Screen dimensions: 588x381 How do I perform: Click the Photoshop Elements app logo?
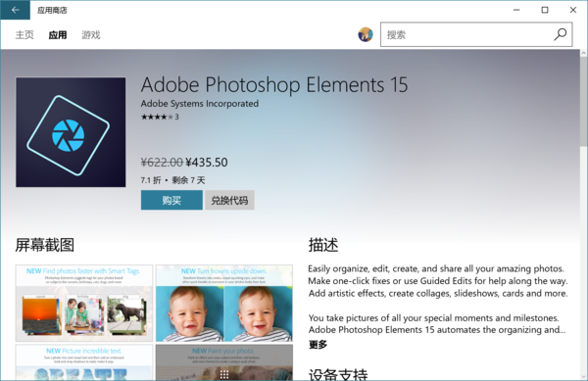(x=71, y=132)
